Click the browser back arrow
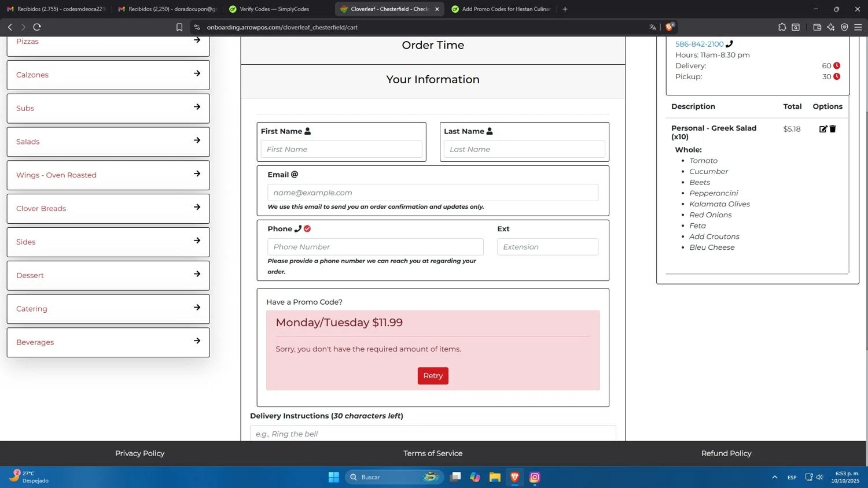868x488 pixels. click(x=10, y=27)
